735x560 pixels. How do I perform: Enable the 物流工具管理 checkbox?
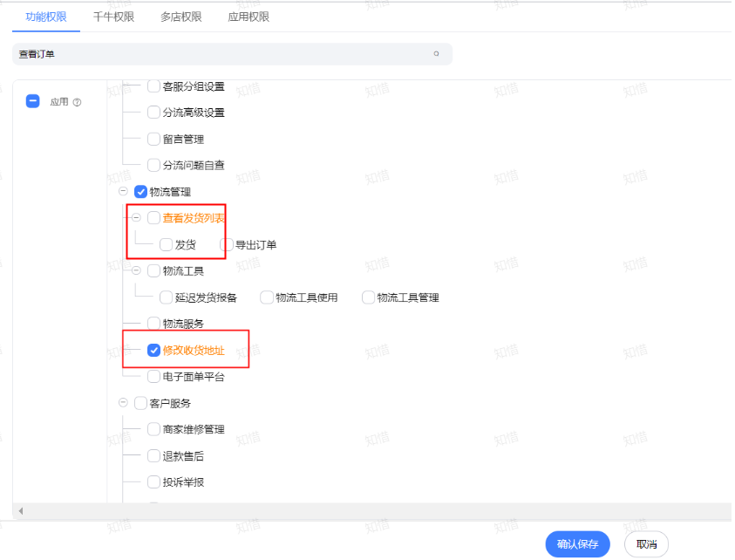tap(369, 297)
